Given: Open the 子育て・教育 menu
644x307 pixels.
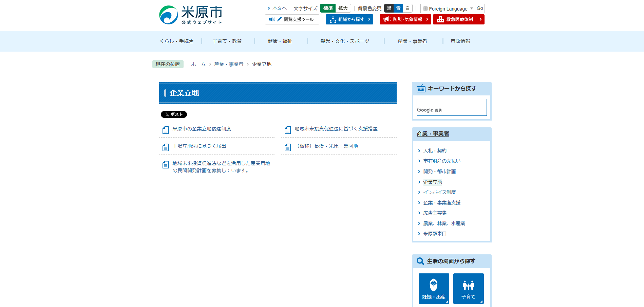Looking at the screenshot, I should [227, 41].
